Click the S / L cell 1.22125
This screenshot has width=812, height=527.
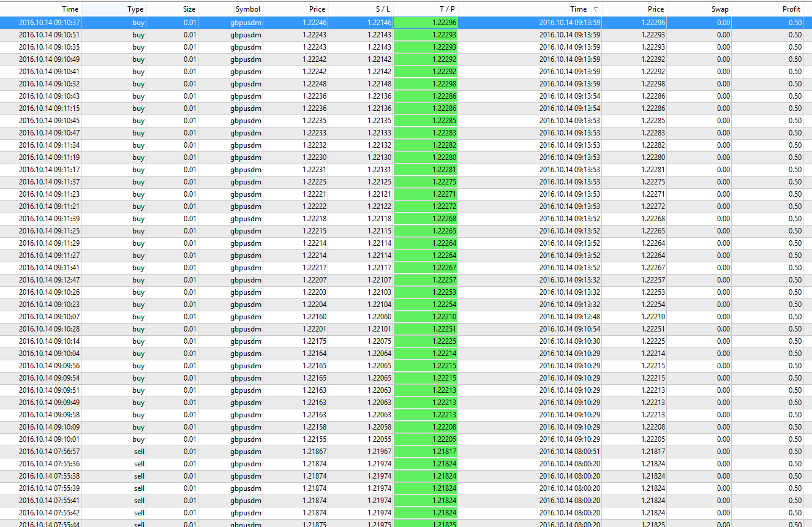click(x=379, y=182)
